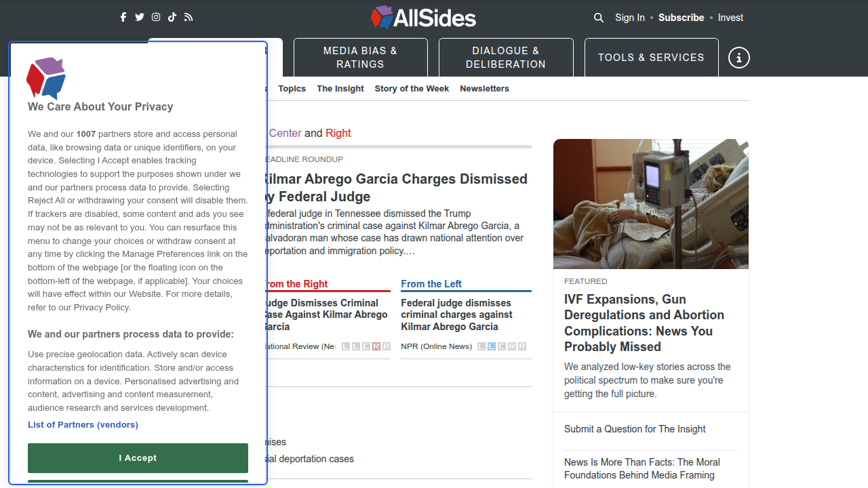Click Subscribe link in header
This screenshot has height=488, width=868.
[x=681, y=18]
